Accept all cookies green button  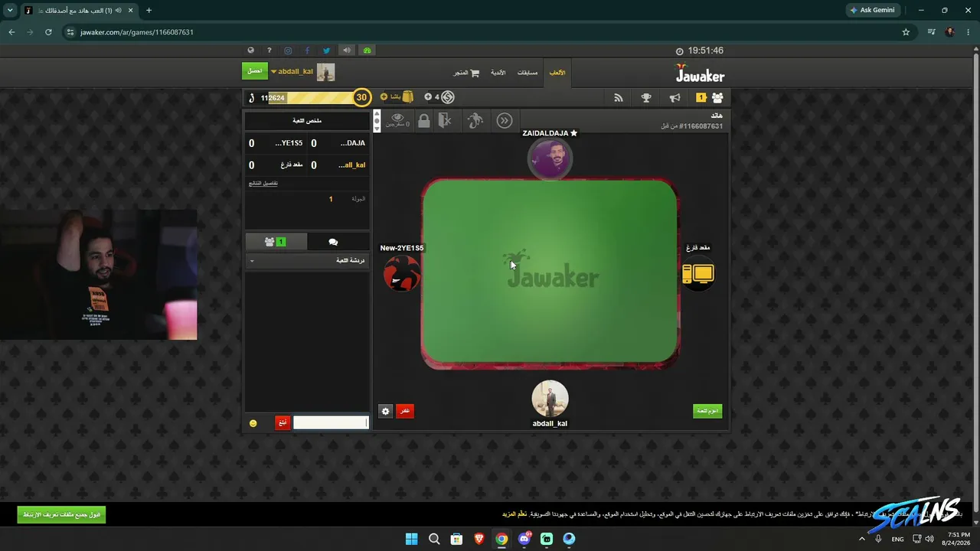[61, 515]
